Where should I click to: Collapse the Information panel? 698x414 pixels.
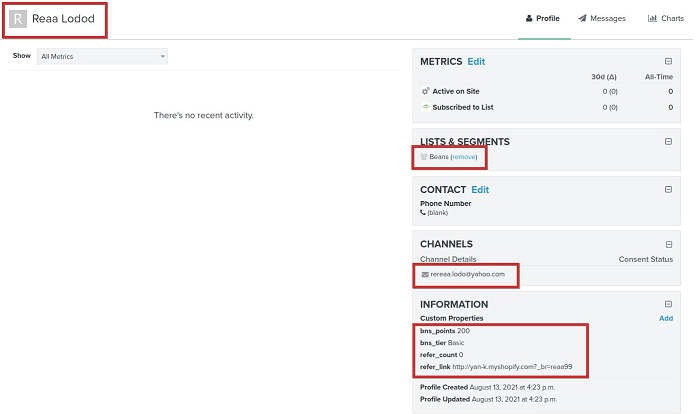668,304
